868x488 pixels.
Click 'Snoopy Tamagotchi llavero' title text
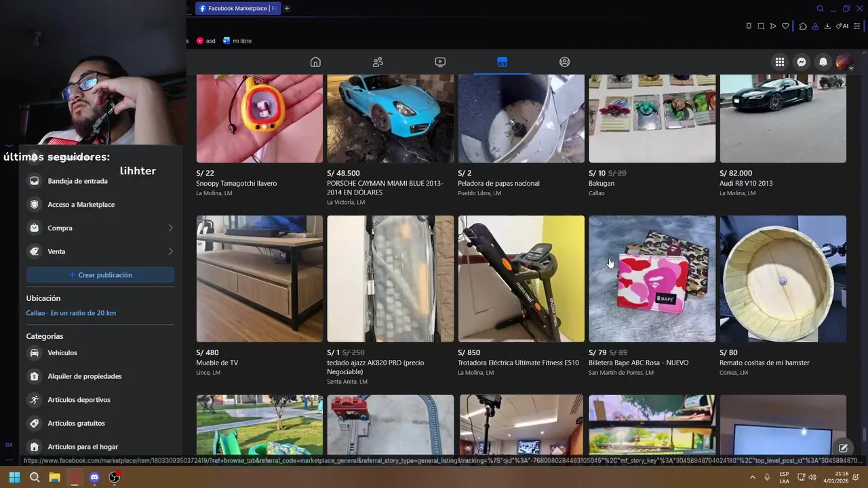pyautogui.click(x=237, y=183)
